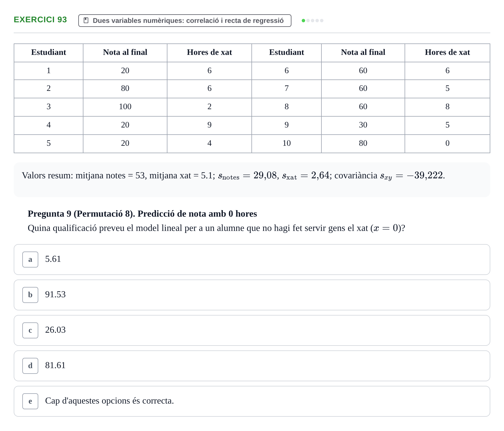Click the s xat value 2,64
Screen dimensions: 504x431
point(320,175)
